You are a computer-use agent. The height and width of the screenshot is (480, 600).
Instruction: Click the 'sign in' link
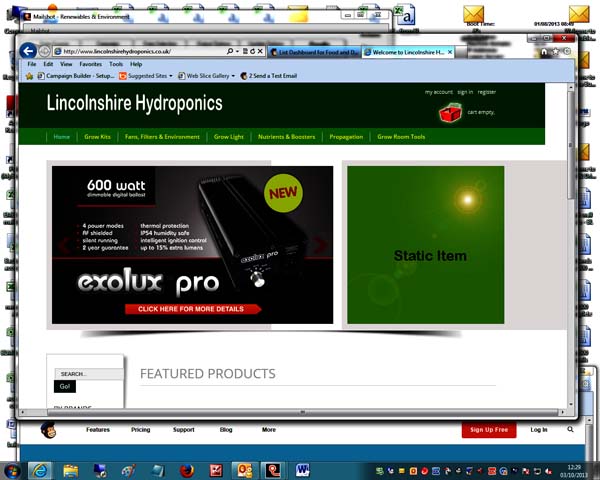(x=465, y=92)
